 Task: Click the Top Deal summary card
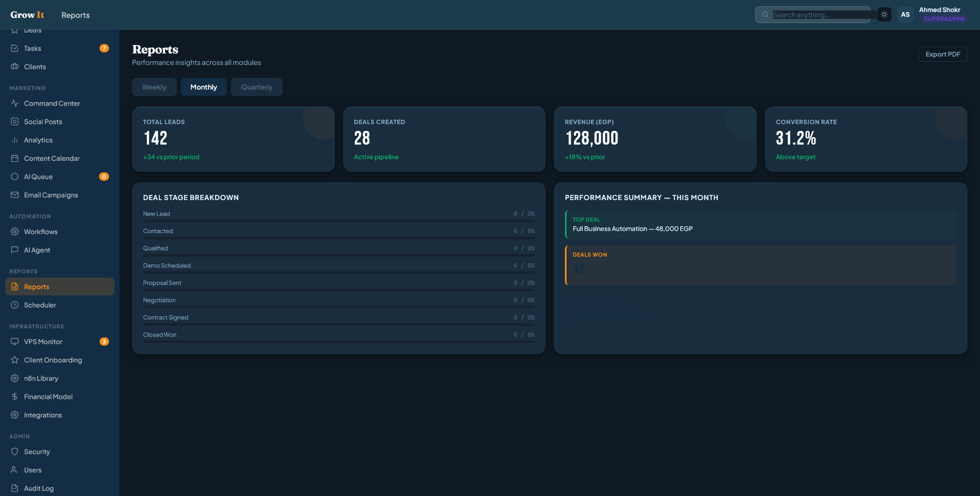tap(761, 224)
